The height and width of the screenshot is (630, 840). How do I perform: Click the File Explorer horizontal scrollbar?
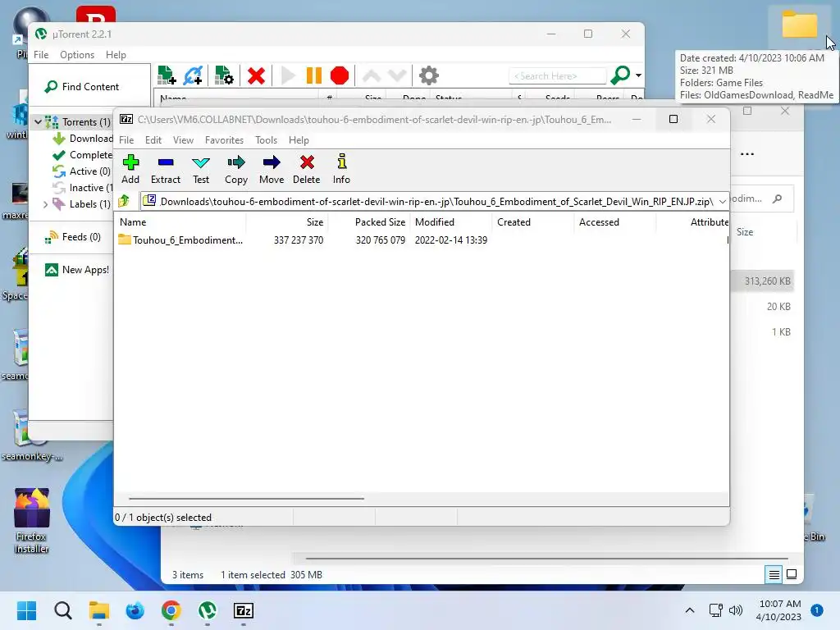click(546, 558)
